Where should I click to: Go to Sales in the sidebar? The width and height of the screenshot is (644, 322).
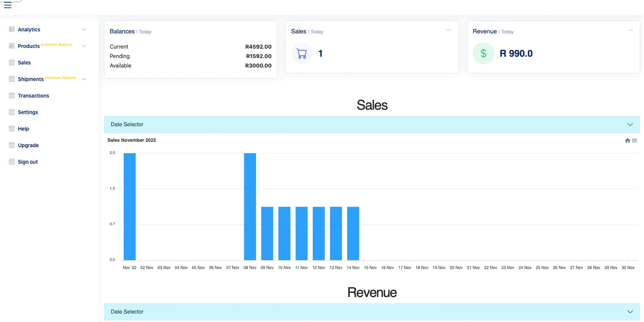(x=24, y=63)
